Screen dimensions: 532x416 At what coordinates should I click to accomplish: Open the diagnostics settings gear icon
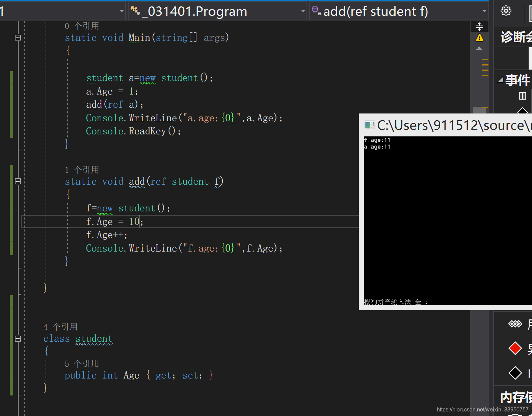[x=506, y=11]
